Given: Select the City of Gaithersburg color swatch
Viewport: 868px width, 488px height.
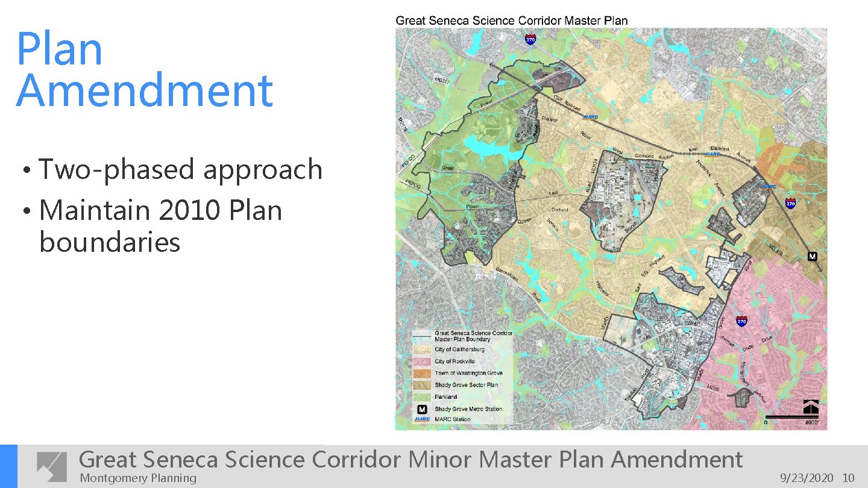Looking at the screenshot, I should pyautogui.click(x=422, y=350).
